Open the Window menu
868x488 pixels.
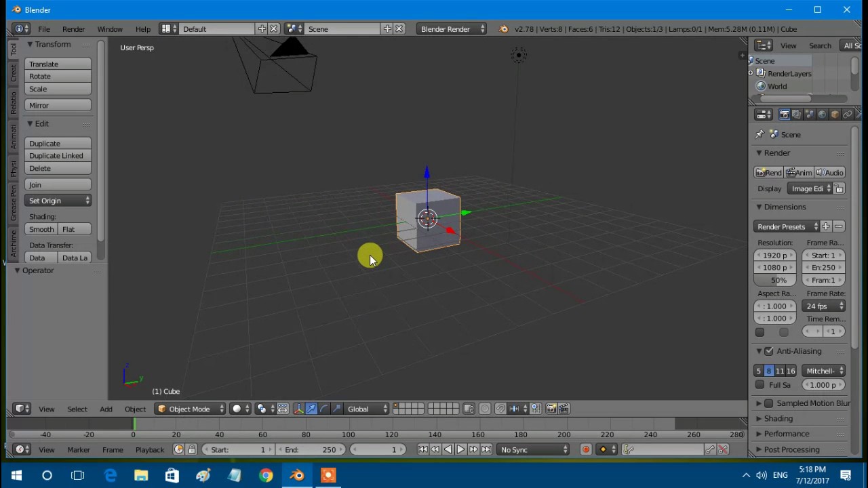click(x=110, y=29)
